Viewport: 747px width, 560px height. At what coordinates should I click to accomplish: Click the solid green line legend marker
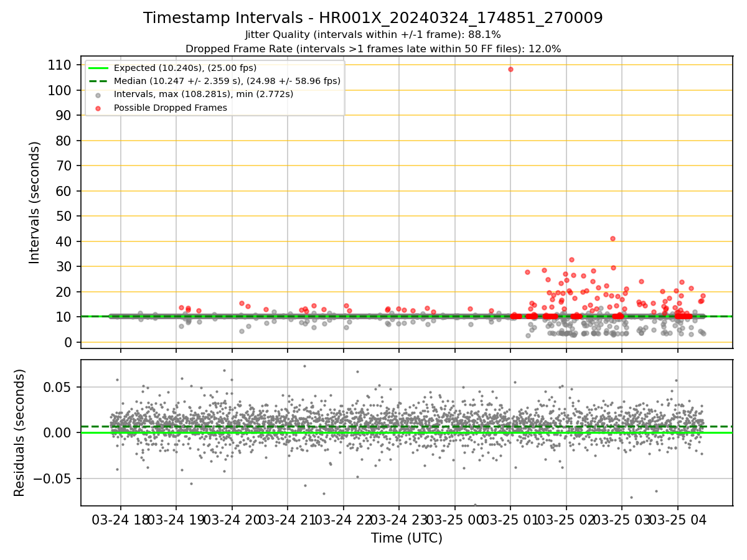click(x=98, y=68)
